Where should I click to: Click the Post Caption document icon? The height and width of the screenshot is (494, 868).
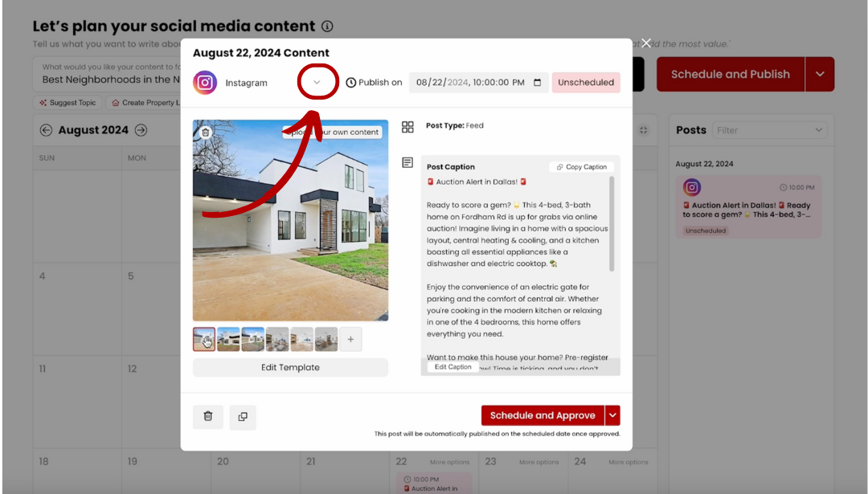pyautogui.click(x=407, y=162)
